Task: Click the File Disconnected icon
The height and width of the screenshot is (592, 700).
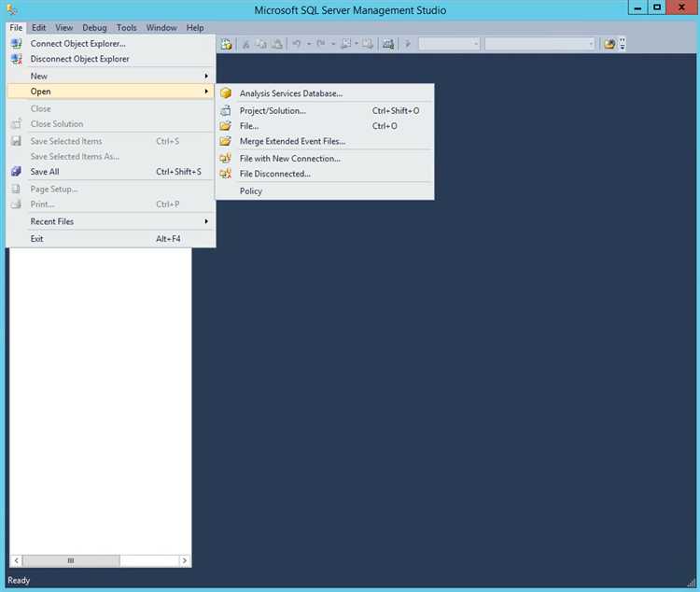Action: [225, 174]
